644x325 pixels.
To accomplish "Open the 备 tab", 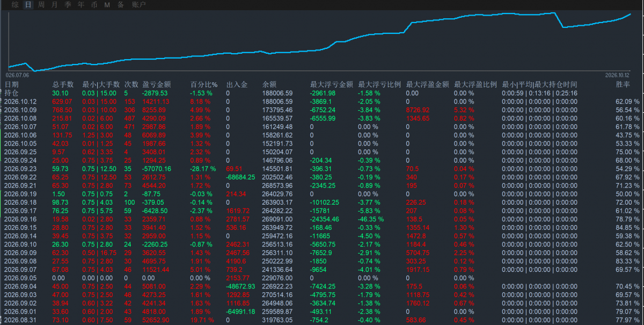I will pyautogui.click(x=121, y=5).
